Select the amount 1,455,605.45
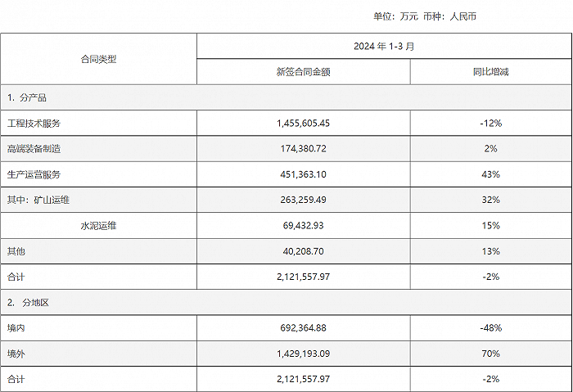 [303, 123]
